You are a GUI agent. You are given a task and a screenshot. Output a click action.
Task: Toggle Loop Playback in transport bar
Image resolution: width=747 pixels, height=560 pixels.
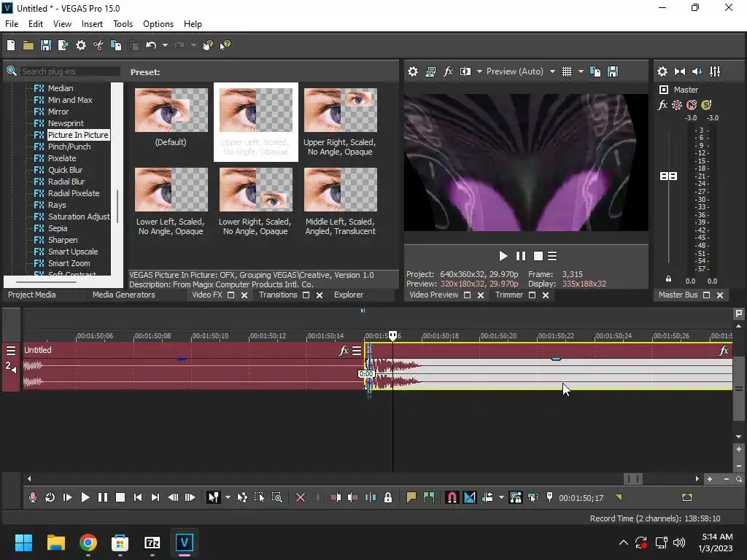(x=50, y=497)
